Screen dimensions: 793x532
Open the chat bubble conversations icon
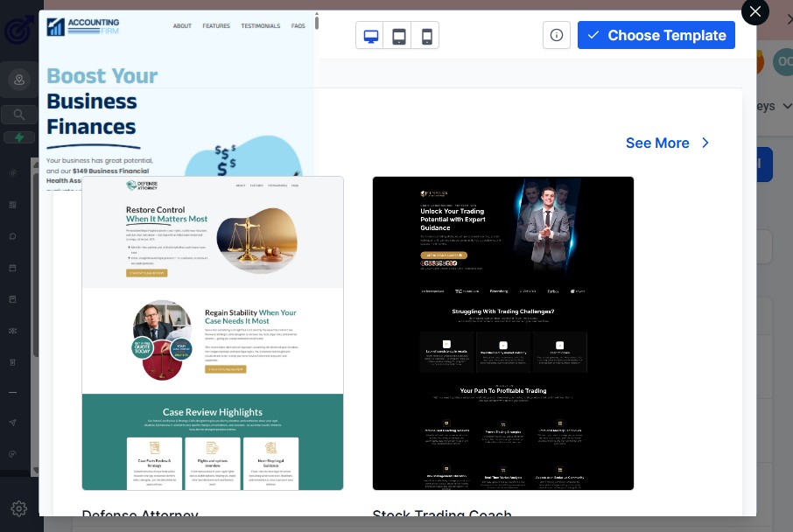(12, 236)
